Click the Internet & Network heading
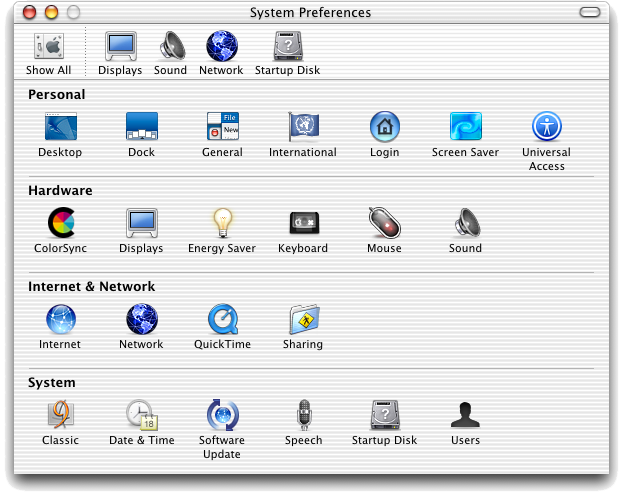 [91, 287]
